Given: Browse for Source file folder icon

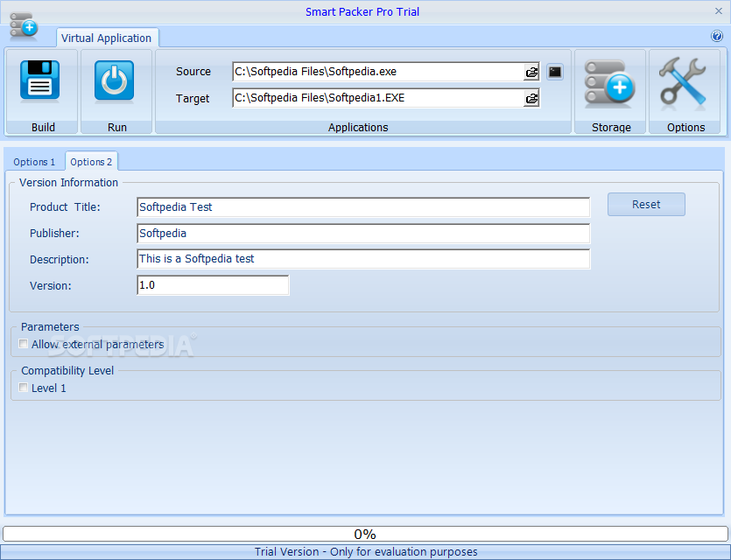Looking at the screenshot, I should click(531, 73).
